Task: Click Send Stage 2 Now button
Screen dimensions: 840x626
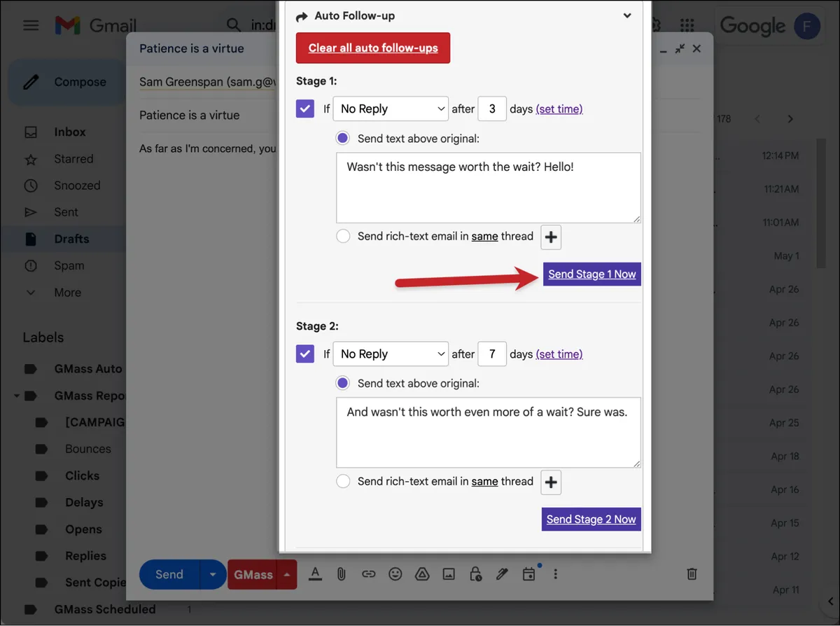Action: 591,519
